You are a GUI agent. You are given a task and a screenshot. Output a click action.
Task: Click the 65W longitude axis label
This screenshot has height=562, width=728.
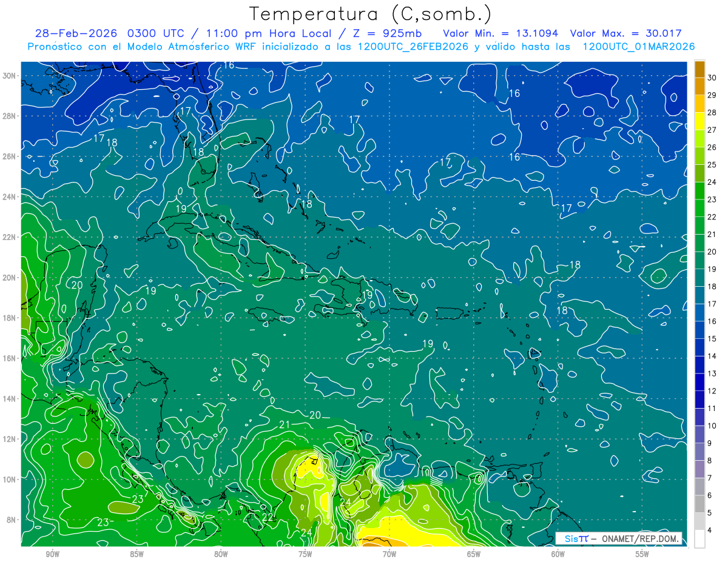click(x=474, y=554)
